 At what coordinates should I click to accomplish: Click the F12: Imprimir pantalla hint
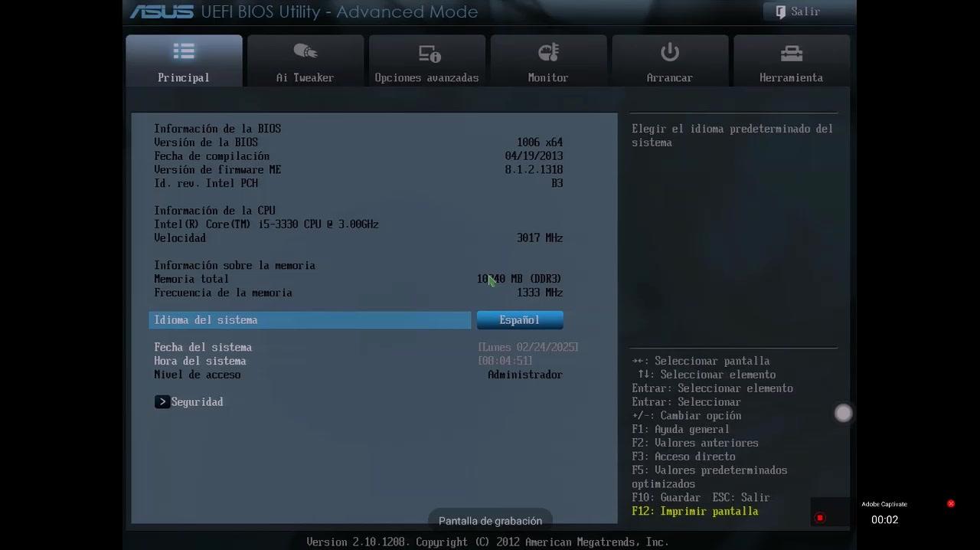695,512
